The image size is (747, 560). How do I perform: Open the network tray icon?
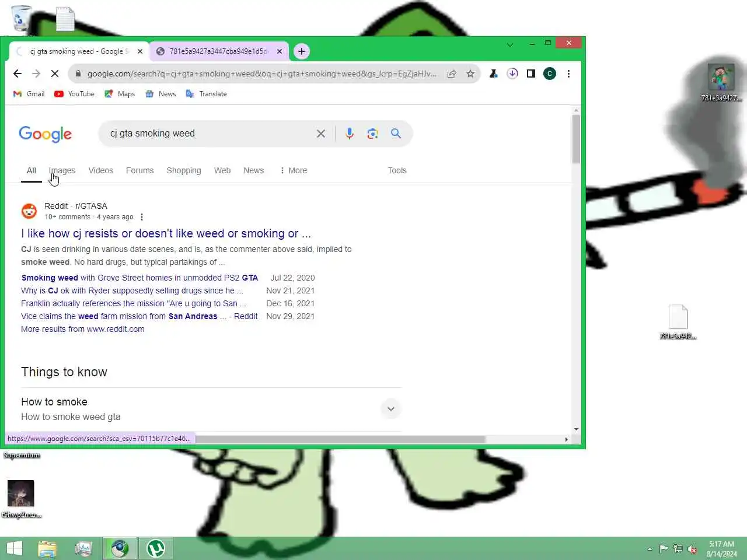click(x=678, y=549)
